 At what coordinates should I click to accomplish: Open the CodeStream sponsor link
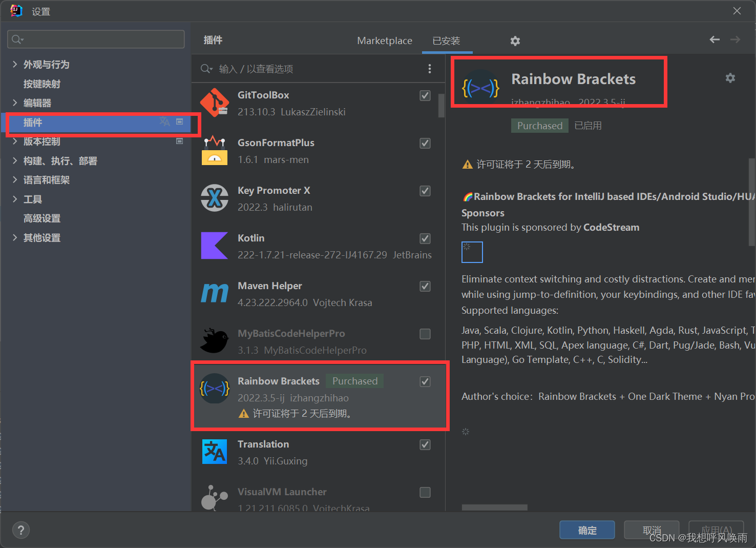611,227
